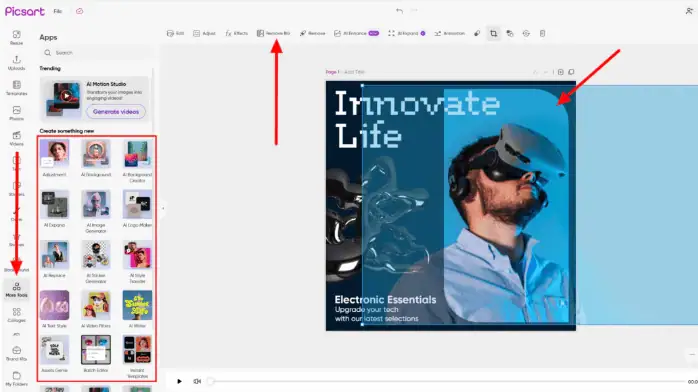Open the account icon at top right
This screenshot has height=392, width=698.
point(689,11)
